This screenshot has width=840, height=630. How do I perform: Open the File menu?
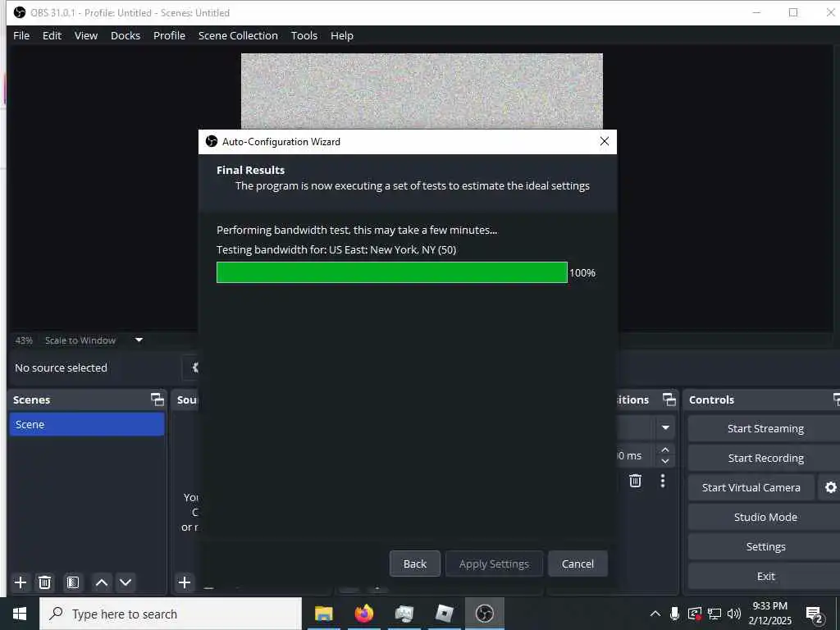pos(21,35)
